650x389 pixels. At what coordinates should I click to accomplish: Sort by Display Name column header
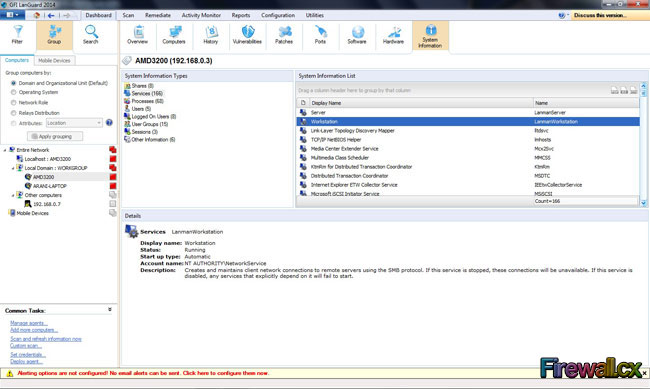tap(420, 103)
